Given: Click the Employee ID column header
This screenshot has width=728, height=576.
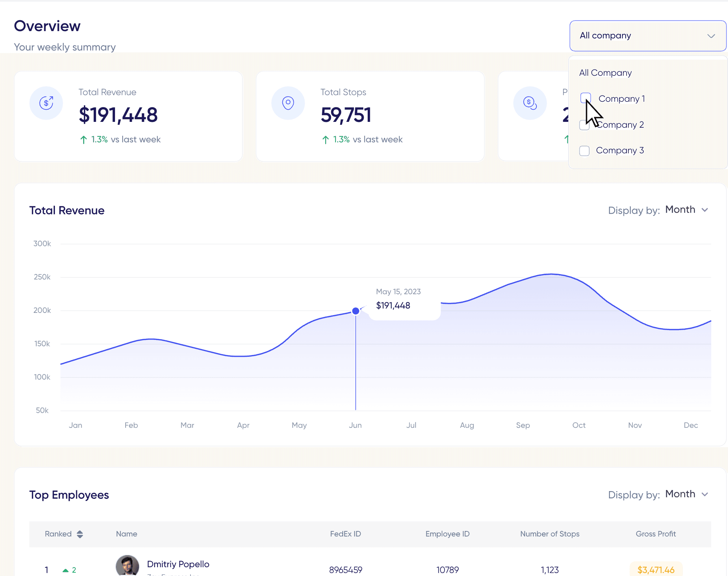Looking at the screenshot, I should [447, 534].
